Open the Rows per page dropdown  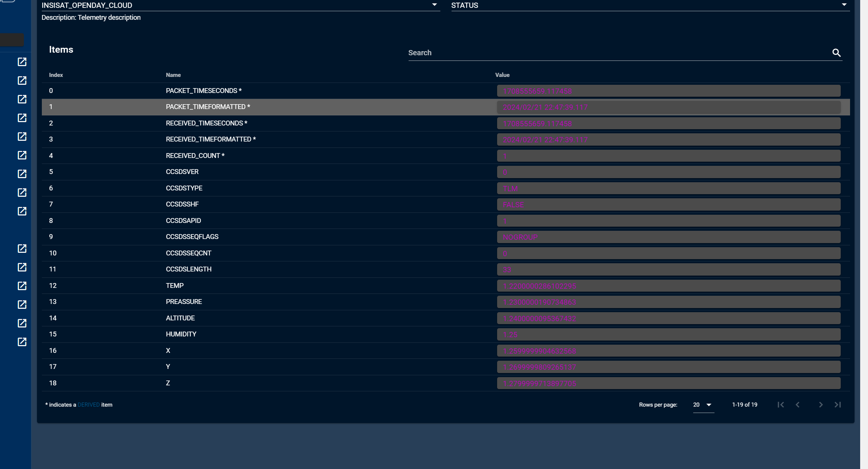[x=703, y=405]
